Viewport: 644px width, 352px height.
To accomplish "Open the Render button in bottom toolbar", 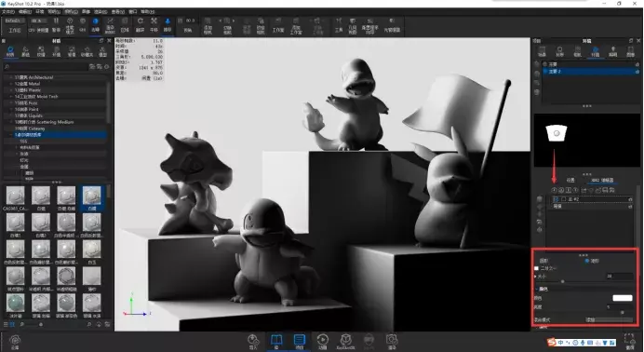I will click(392, 342).
